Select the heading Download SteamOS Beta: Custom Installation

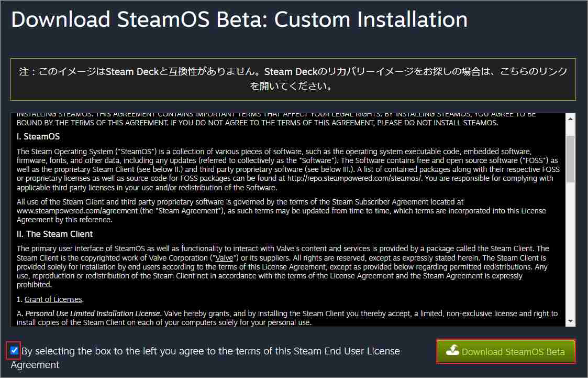pyautogui.click(x=239, y=19)
